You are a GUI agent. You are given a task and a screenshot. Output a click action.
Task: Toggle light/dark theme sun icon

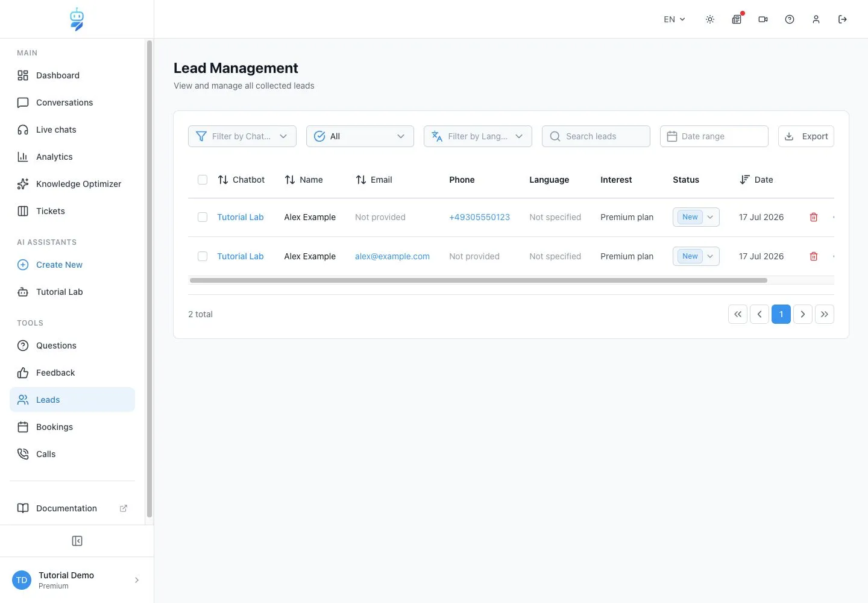coord(710,19)
